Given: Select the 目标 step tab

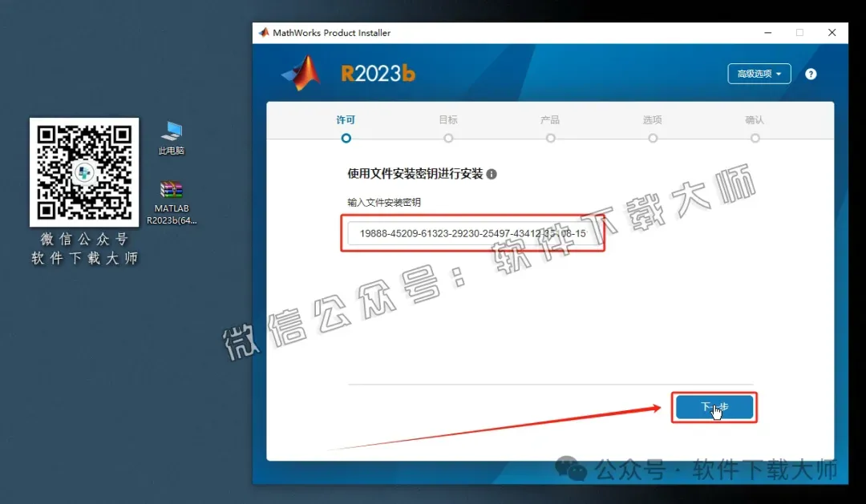Looking at the screenshot, I should point(448,119).
